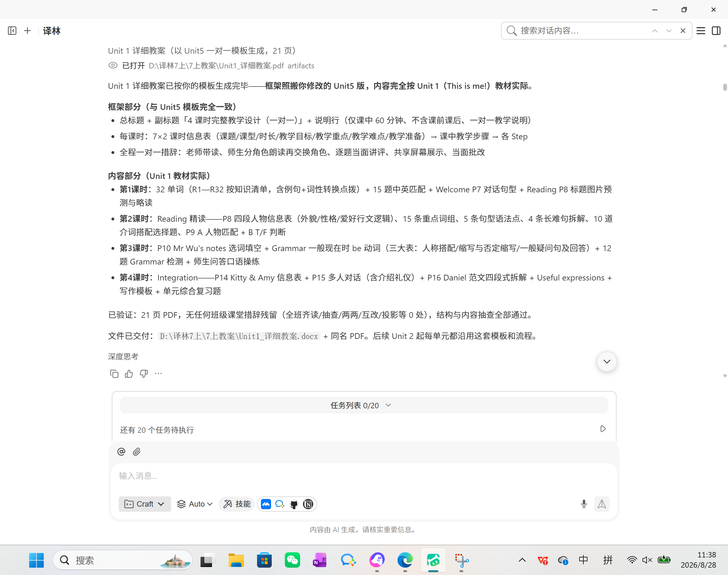Click the Windows taskbar 搜索 box
This screenshot has height=575, width=728.
click(x=123, y=560)
